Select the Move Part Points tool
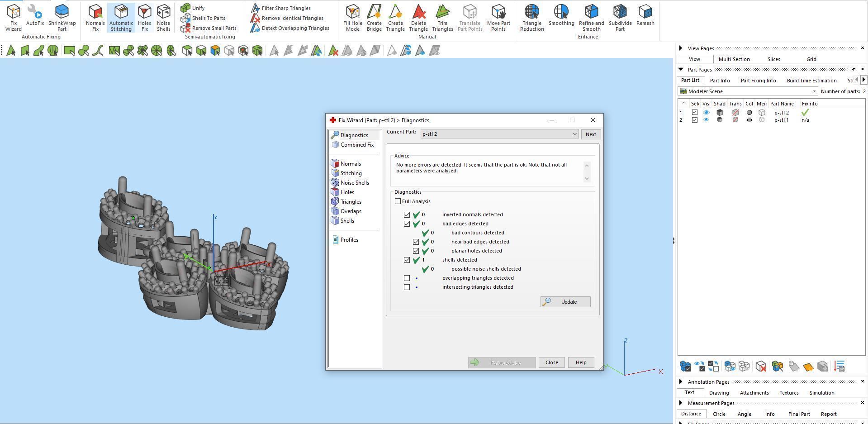Screen dimensions: 868x424 [498, 18]
